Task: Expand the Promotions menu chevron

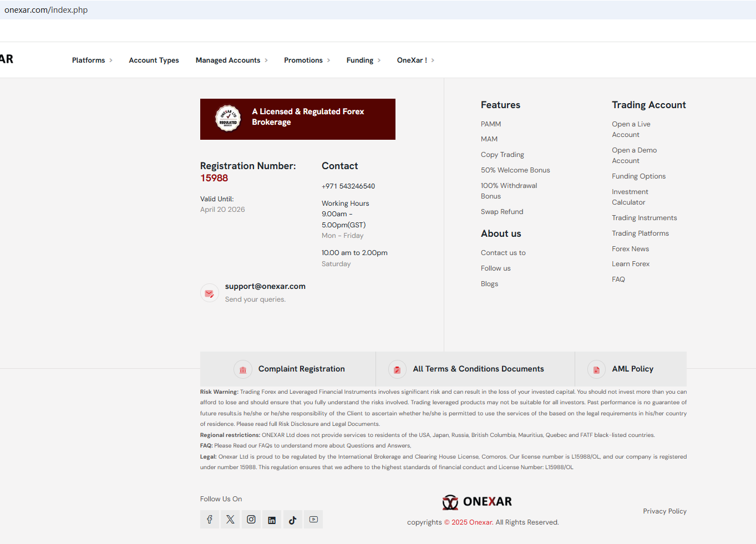Action: [x=328, y=60]
